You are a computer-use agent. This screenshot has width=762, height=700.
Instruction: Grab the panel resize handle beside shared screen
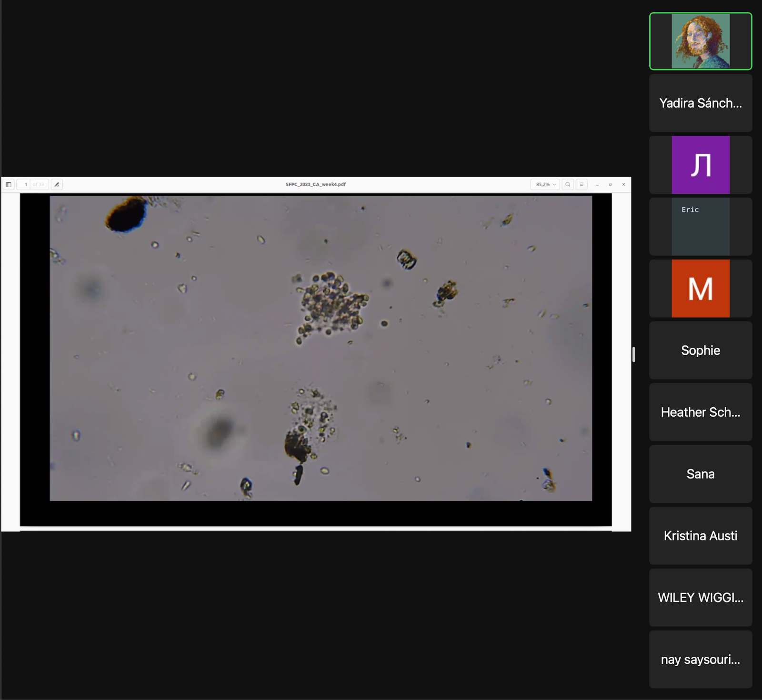(634, 354)
